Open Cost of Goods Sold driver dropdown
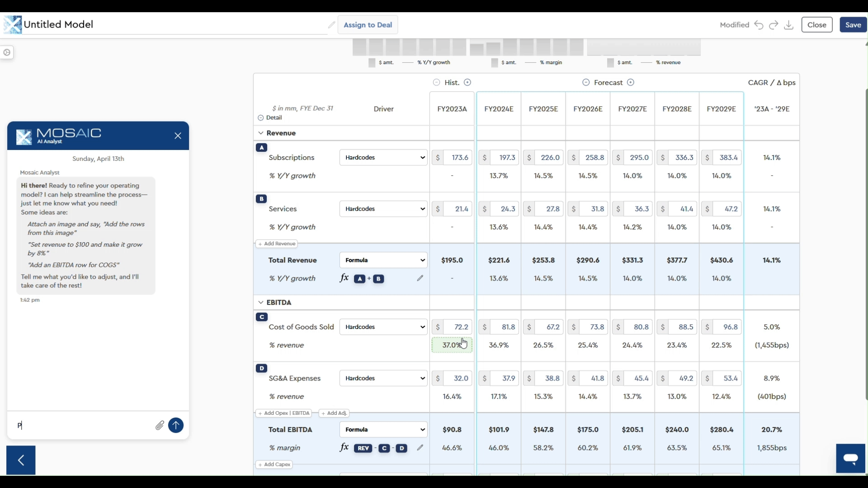The width and height of the screenshot is (868, 488). tap(383, 327)
